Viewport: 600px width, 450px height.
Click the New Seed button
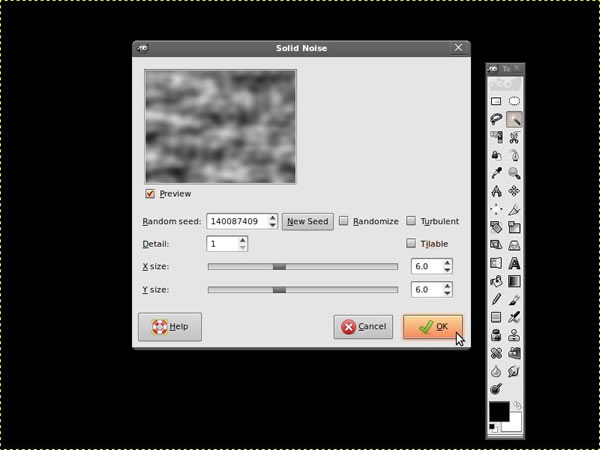pyautogui.click(x=308, y=221)
